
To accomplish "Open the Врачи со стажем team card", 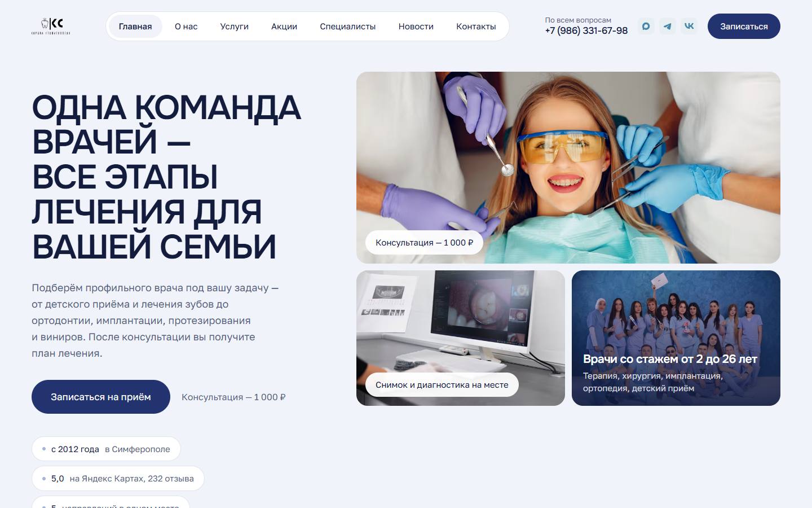I will pos(676,338).
